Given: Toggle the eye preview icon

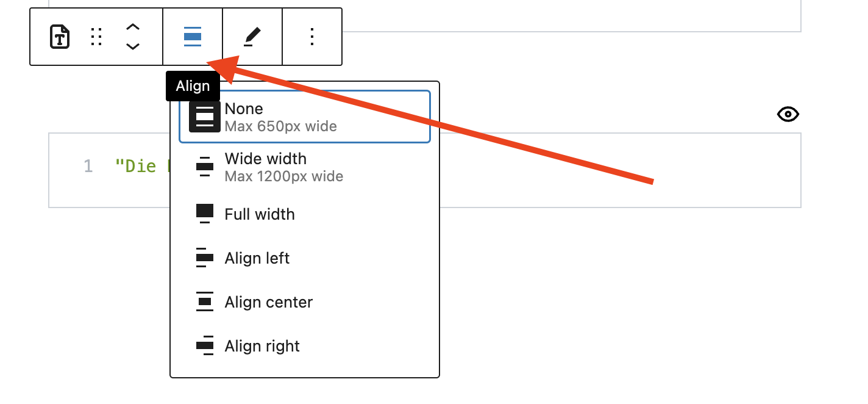Looking at the screenshot, I should click(x=788, y=114).
